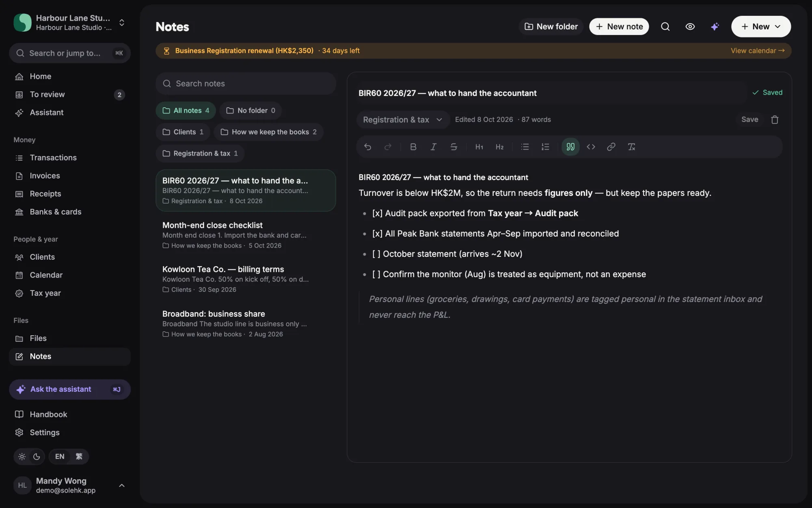Click the Search or jump to box
812x508 pixels.
tap(70, 53)
